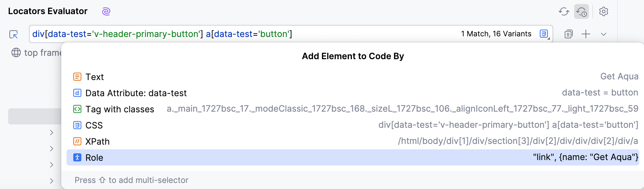644x189 pixels.
Task: Click the plus add-to-code icon
Action: pyautogui.click(x=586, y=34)
